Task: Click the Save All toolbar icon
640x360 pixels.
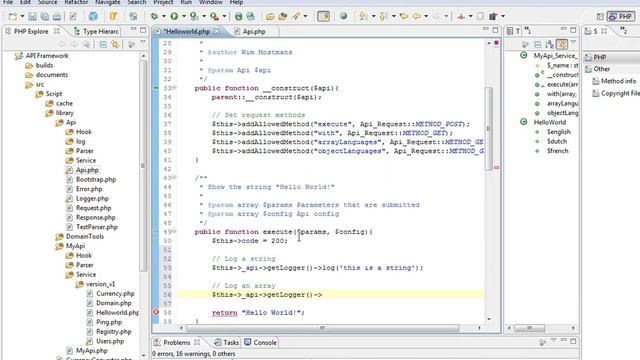Action: (x=44, y=16)
